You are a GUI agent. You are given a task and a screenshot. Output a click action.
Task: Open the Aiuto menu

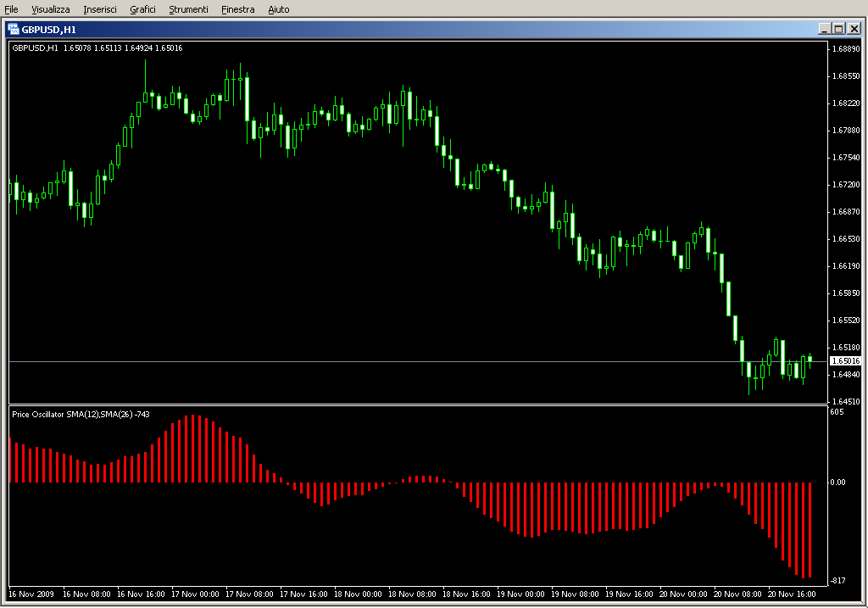coord(279,9)
